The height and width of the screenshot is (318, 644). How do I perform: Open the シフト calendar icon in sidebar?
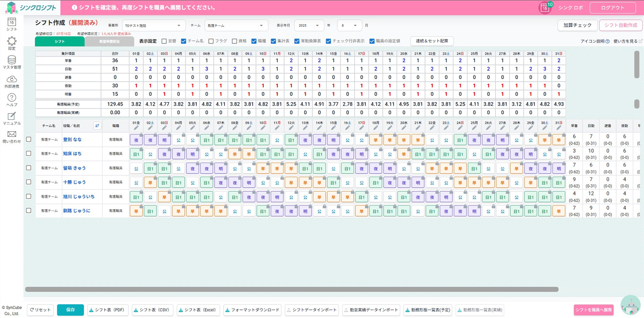(12, 22)
